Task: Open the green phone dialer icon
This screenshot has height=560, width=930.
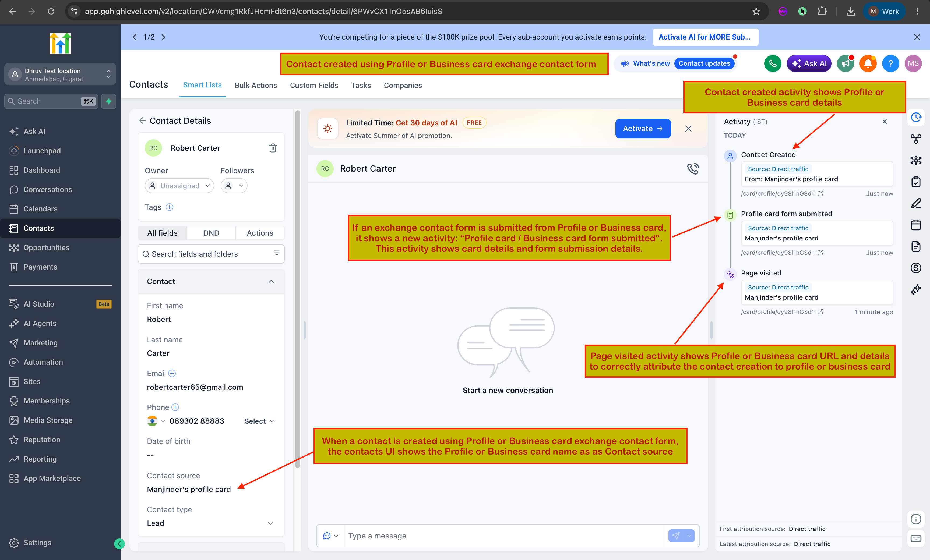Action: (773, 63)
